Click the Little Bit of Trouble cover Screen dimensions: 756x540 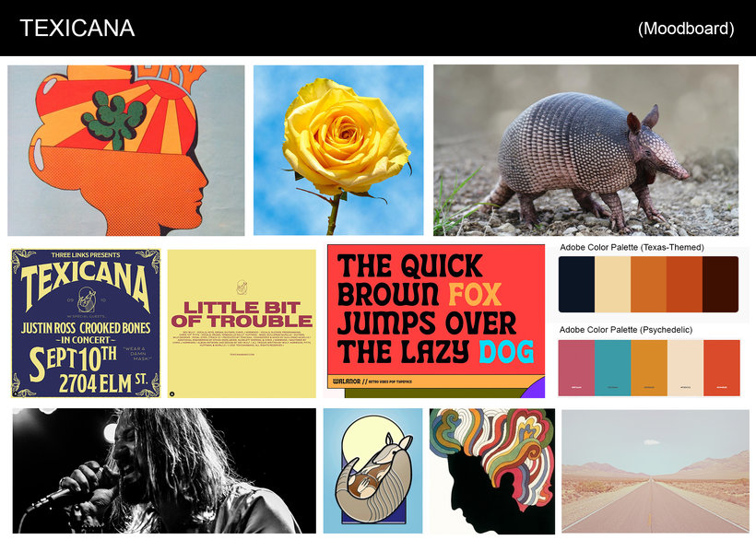[x=242, y=323]
